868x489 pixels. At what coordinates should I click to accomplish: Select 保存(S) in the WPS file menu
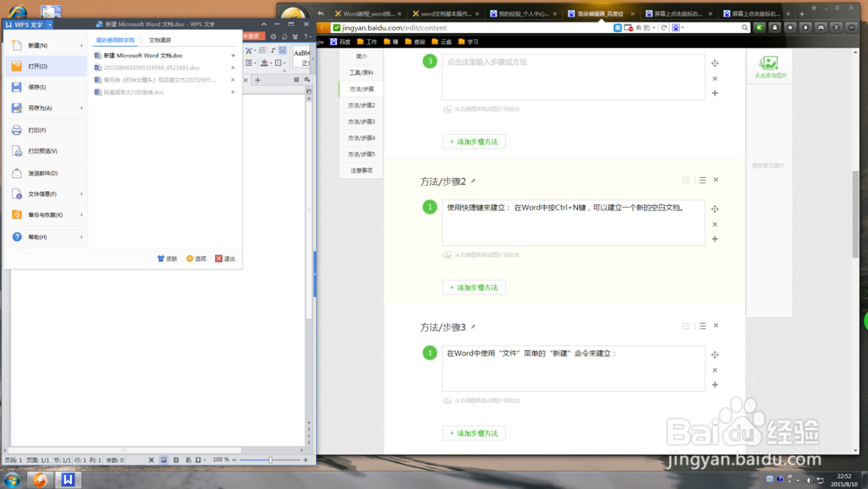[x=45, y=87]
